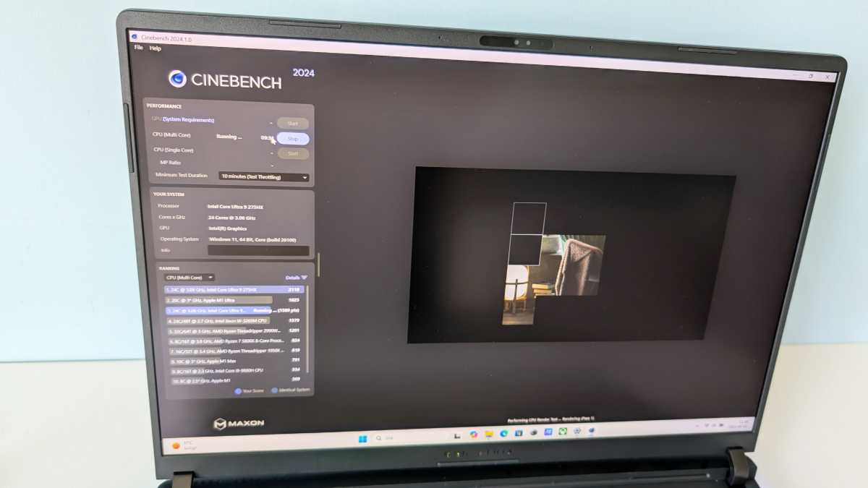The height and width of the screenshot is (488, 868).
Task: Start the GPU benchmark test
Action: click(x=293, y=124)
